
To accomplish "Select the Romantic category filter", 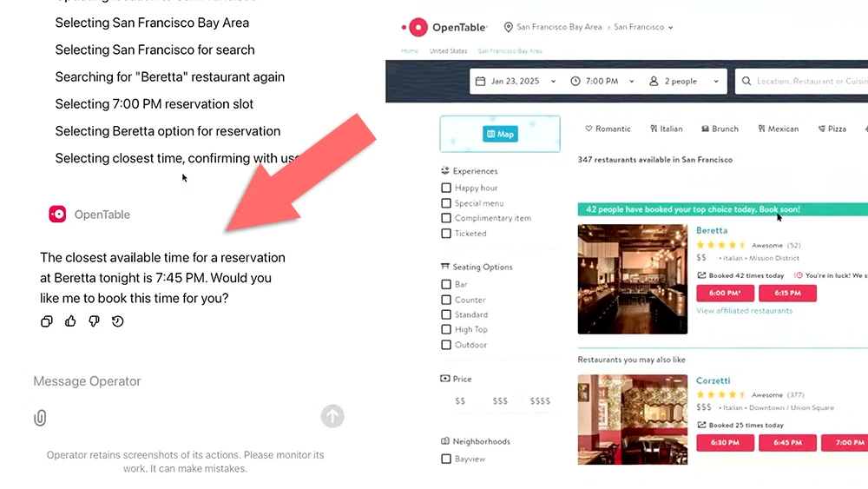I will 608,129.
